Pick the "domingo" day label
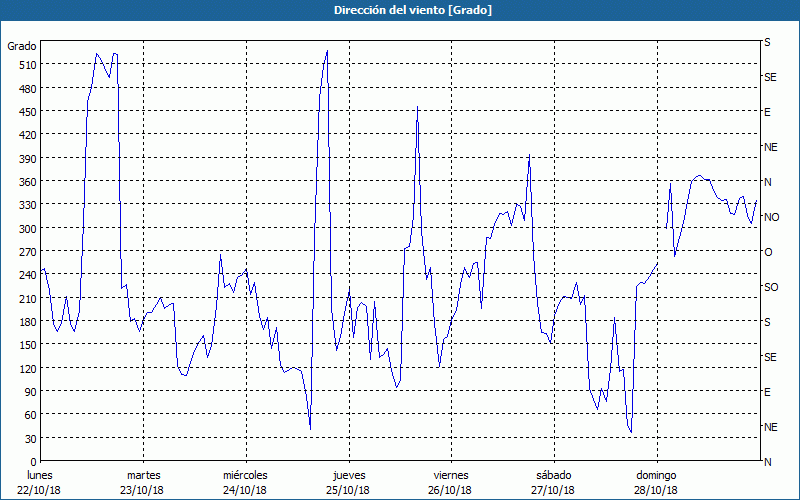Image resolution: width=800 pixels, height=500 pixels. coord(656,476)
